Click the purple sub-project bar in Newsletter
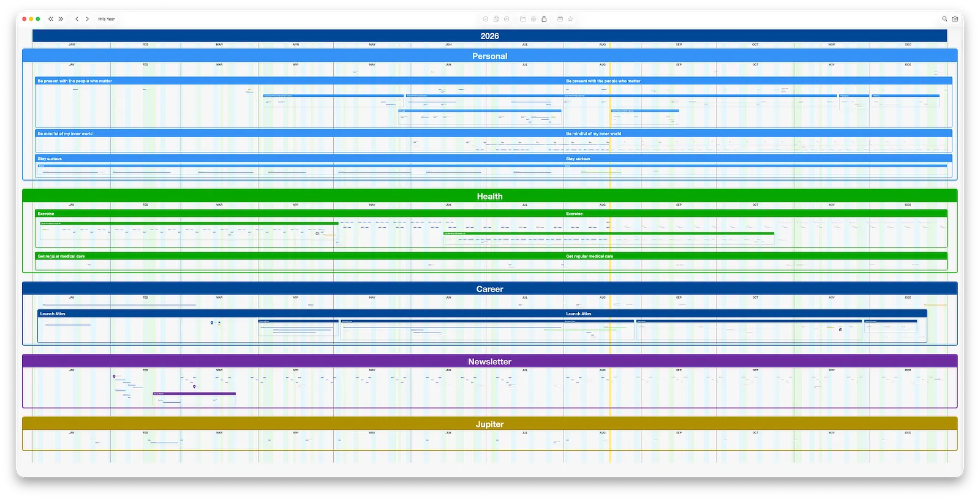 click(x=194, y=394)
